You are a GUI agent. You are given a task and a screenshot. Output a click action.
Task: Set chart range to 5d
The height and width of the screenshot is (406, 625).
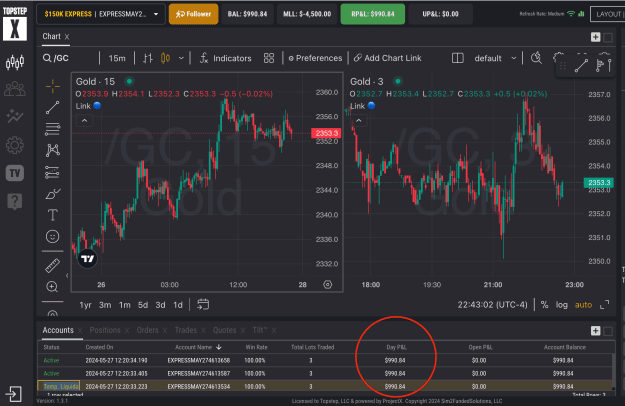[x=143, y=305]
